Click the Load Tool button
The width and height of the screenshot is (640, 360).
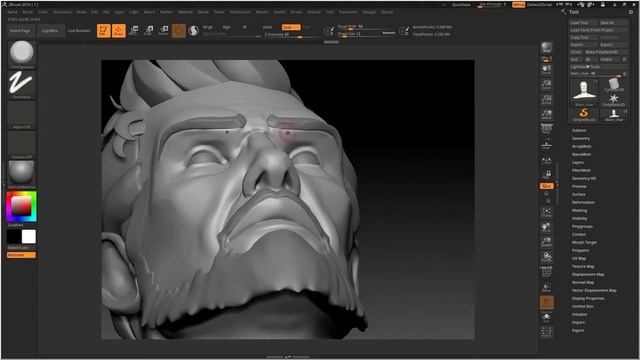pyautogui.click(x=583, y=23)
